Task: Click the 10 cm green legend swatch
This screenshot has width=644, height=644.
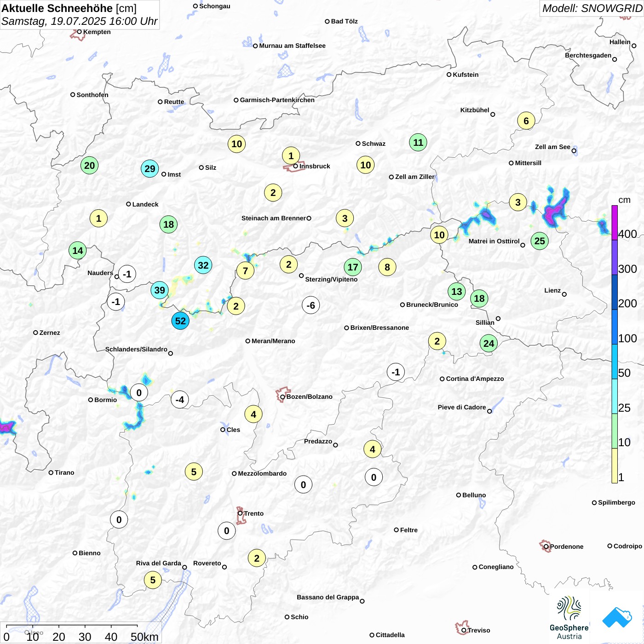Action: 615,431
